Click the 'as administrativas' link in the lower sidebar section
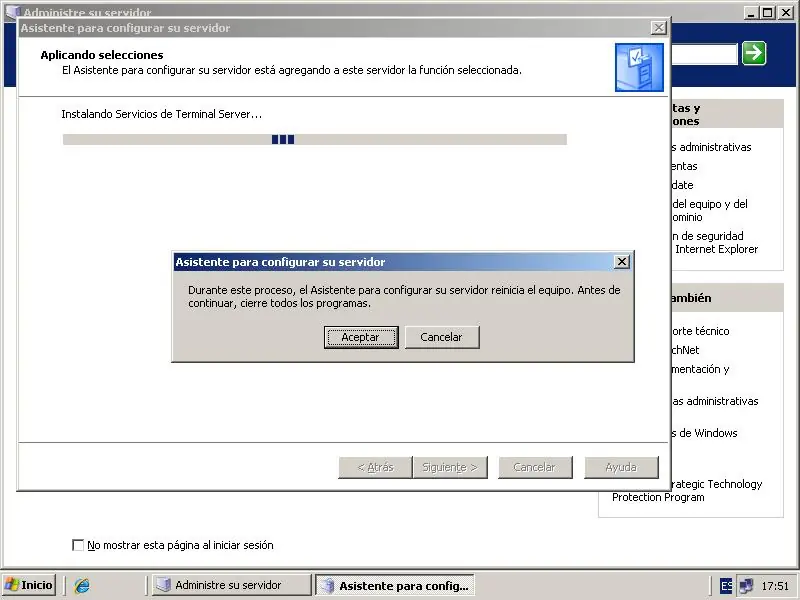Viewport: 800px width, 600px height. pyautogui.click(x=715, y=401)
